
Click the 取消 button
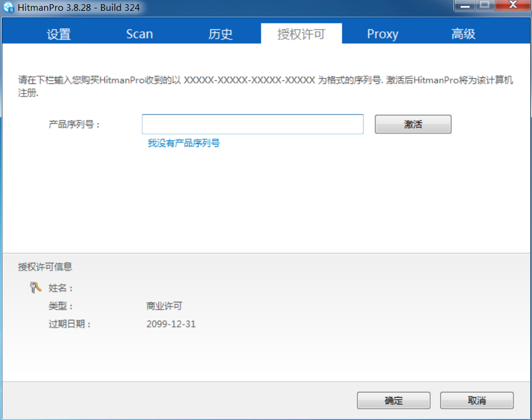[x=477, y=401]
